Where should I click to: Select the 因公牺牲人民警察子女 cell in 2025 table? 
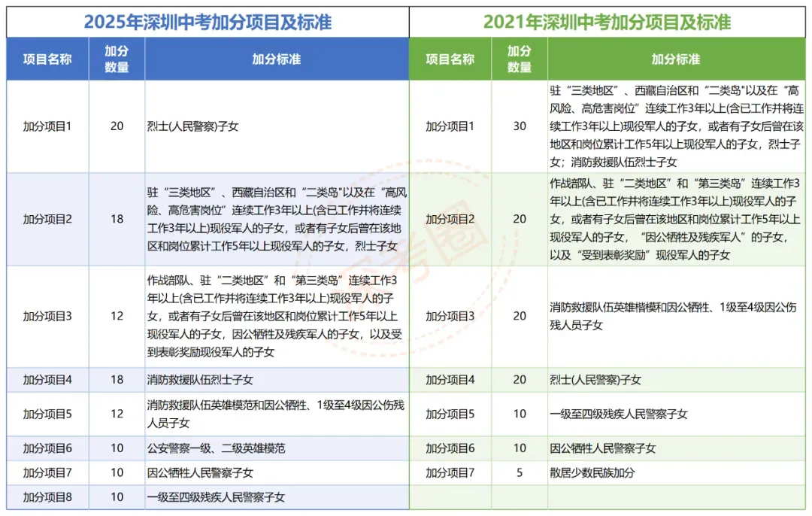click(x=198, y=473)
